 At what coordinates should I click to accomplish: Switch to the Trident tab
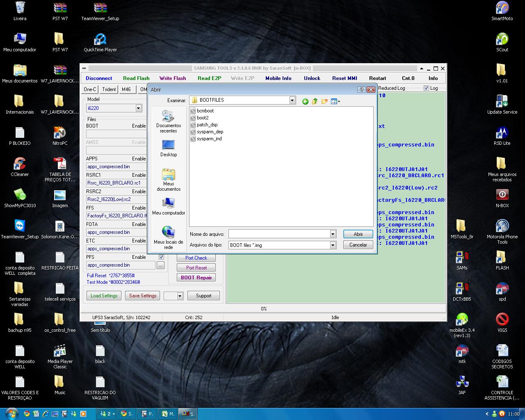pos(109,89)
